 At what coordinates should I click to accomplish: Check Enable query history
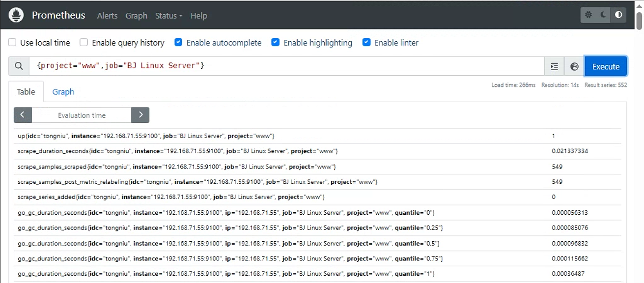pos(84,42)
